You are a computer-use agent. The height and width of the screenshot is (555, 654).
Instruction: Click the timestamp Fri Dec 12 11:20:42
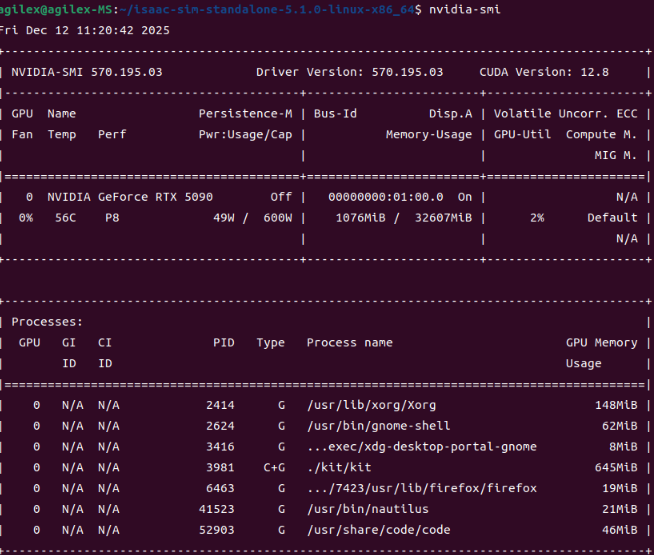pyautogui.click(x=85, y=30)
